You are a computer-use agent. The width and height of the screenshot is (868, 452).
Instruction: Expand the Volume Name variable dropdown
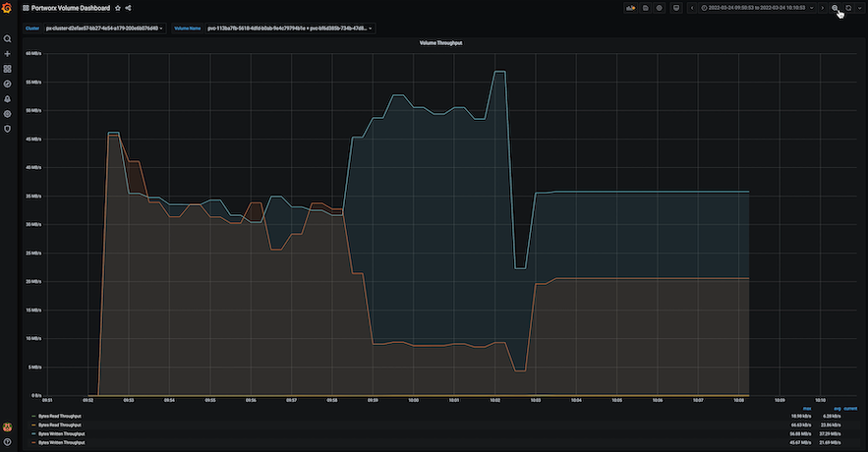(290, 28)
